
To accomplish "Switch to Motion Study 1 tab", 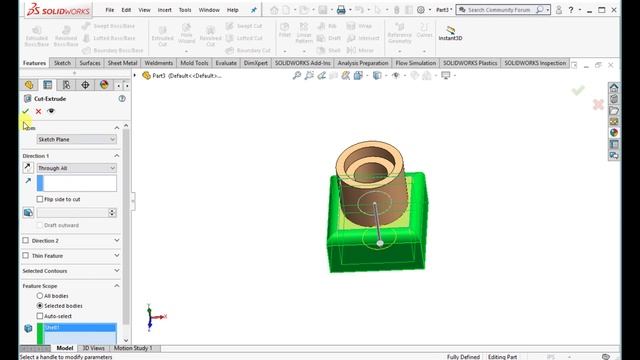I will 133,348.
